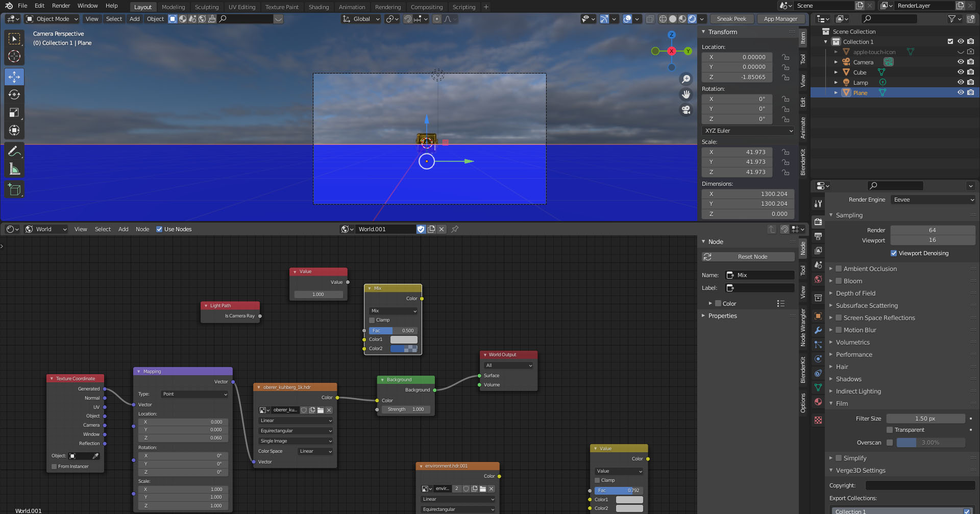980x514 pixels.
Task: Expand the Indirect Lighting panel
Action: coord(858,391)
